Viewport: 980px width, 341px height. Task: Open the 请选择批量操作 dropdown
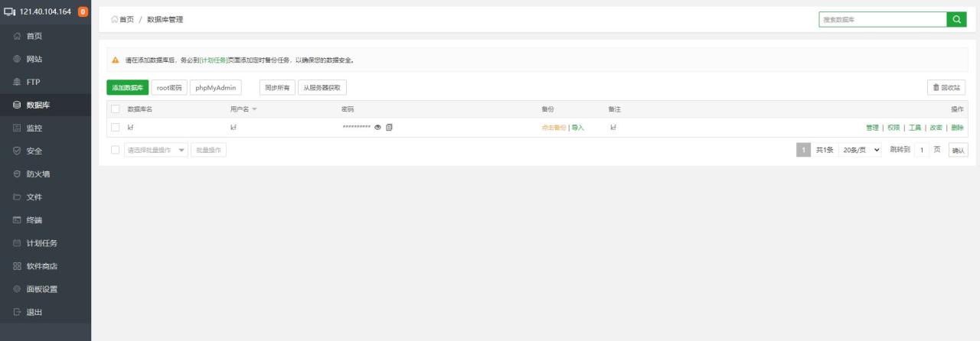156,150
